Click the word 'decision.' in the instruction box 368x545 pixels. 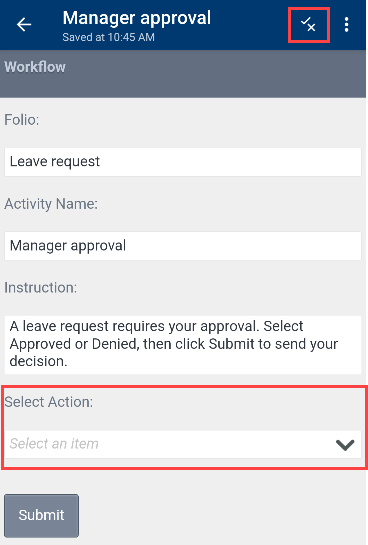coord(38,361)
